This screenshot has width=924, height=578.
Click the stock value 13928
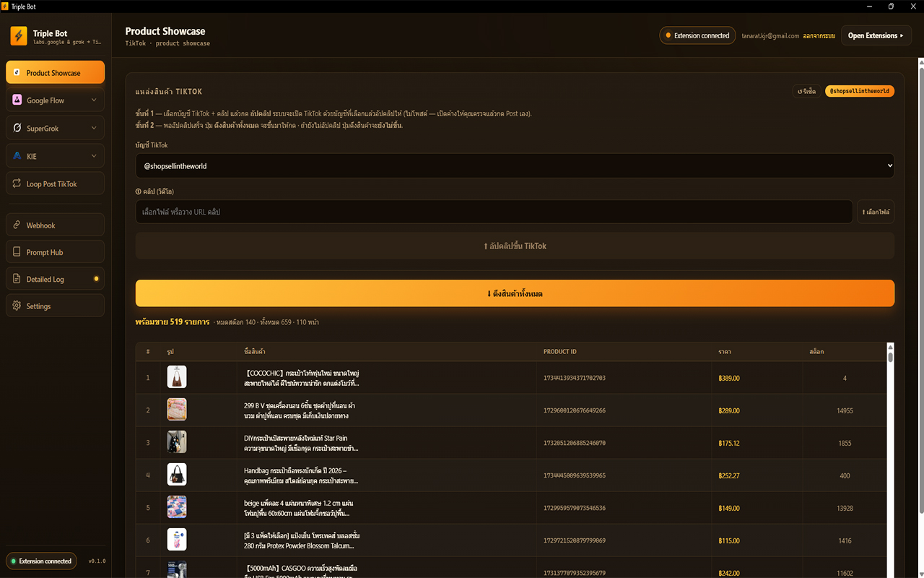(845, 508)
